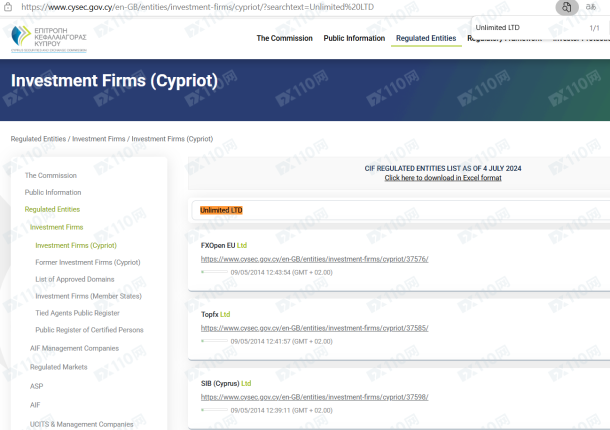This screenshot has height=430, width=610.
Task: Open AIF Management Companies sidebar item
Action: (74, 348)
